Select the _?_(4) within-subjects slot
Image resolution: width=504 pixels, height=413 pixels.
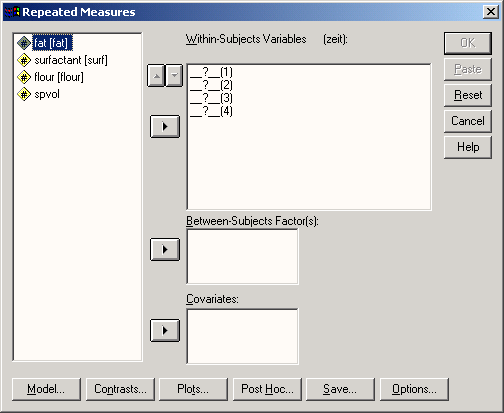point(211,111)
